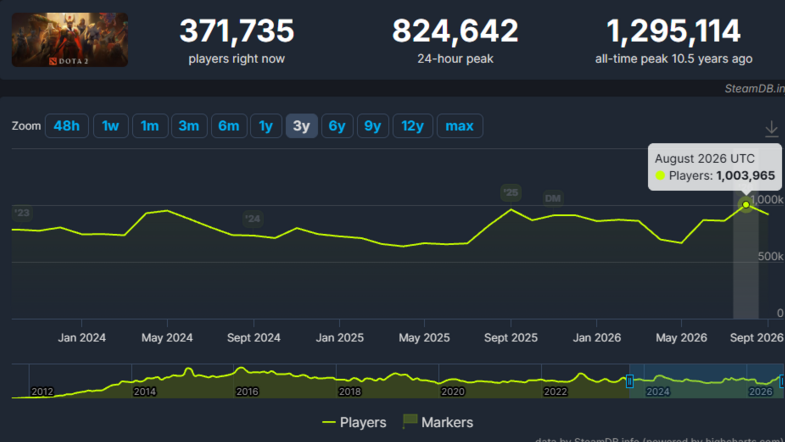Image resolution: width=785 pixels, height=442 pixels.
Task: Set zoom range to 1w
Action: coord(111,126)
